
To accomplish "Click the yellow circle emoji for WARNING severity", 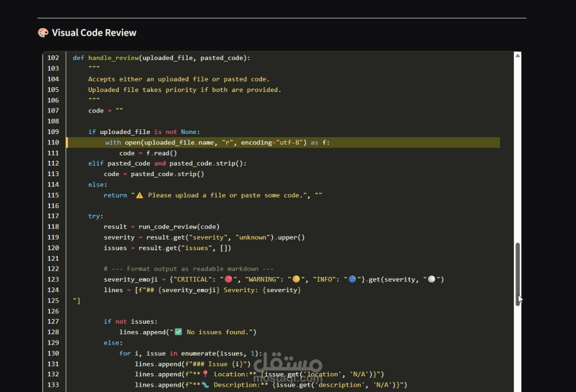I will (x=296, y=280).
